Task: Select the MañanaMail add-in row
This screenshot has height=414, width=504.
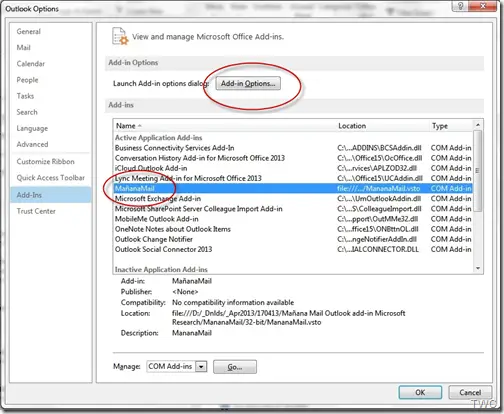Action: click(293, 189)
